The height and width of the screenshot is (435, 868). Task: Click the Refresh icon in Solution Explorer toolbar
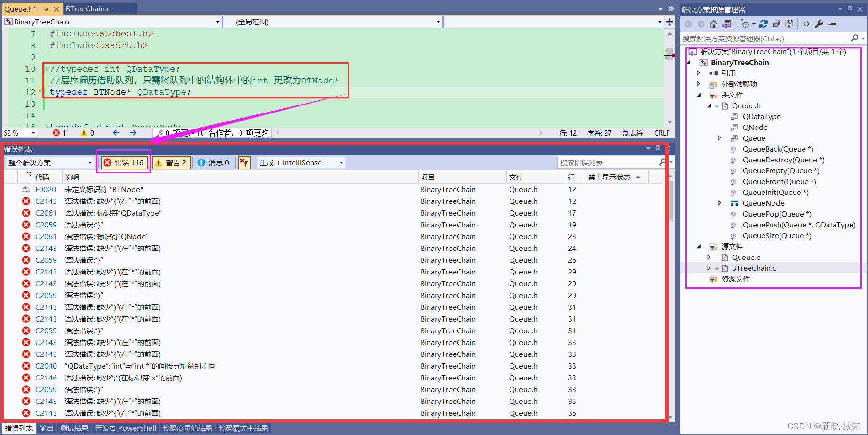[764, 24]
